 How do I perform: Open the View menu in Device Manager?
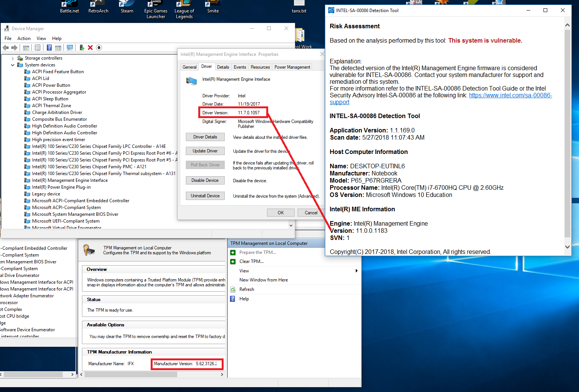[x=41, y=38]
